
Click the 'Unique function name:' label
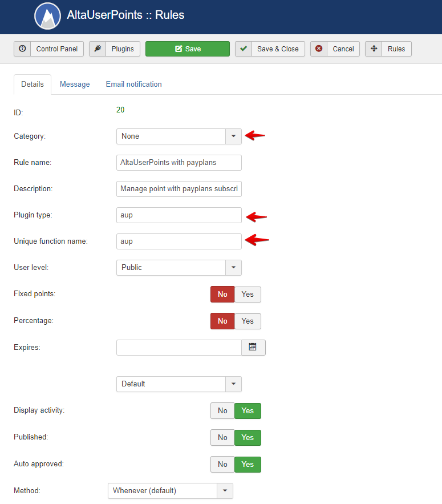click(x=50, y=241)
